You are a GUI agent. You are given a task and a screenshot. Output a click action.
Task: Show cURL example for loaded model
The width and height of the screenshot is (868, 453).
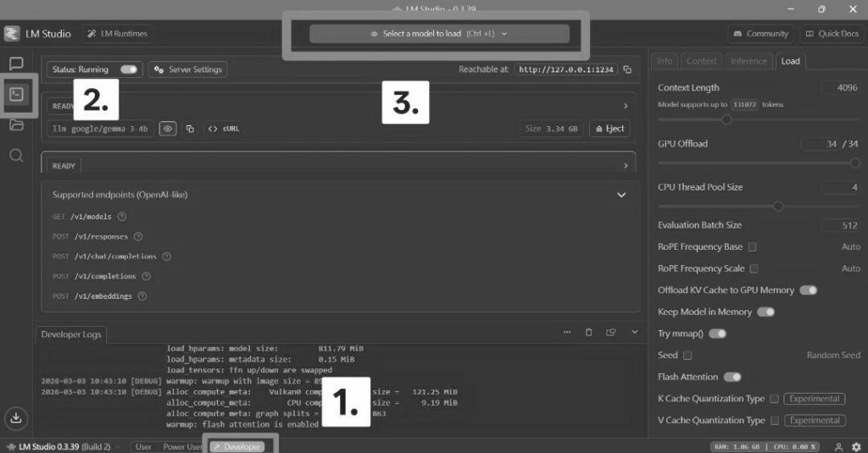(224, 129)
